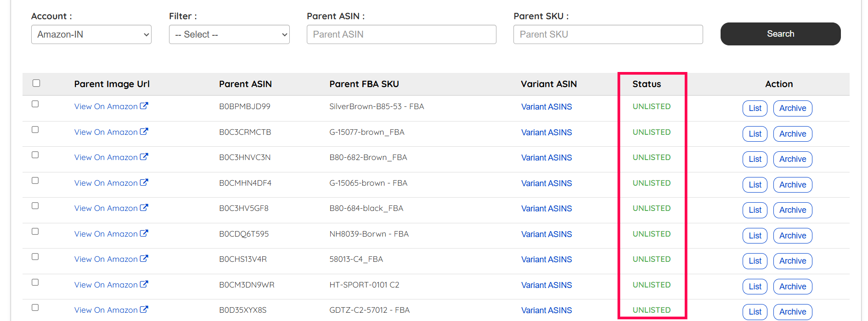Focus the Parent SKU text field
The image size is (868, 321).
(608, 34)
